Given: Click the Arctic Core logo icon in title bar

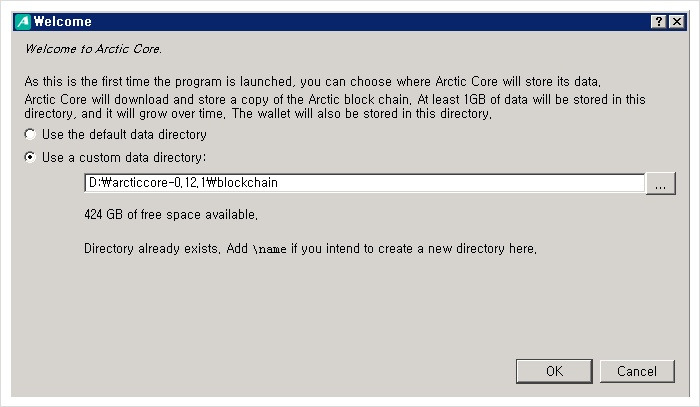Looking at the screenshot, I should 23,21.
